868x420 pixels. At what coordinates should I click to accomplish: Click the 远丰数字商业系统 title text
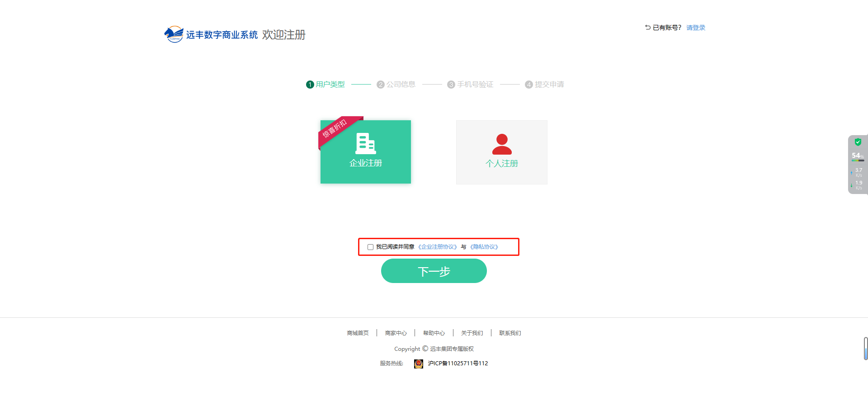[x=222, y=35]
